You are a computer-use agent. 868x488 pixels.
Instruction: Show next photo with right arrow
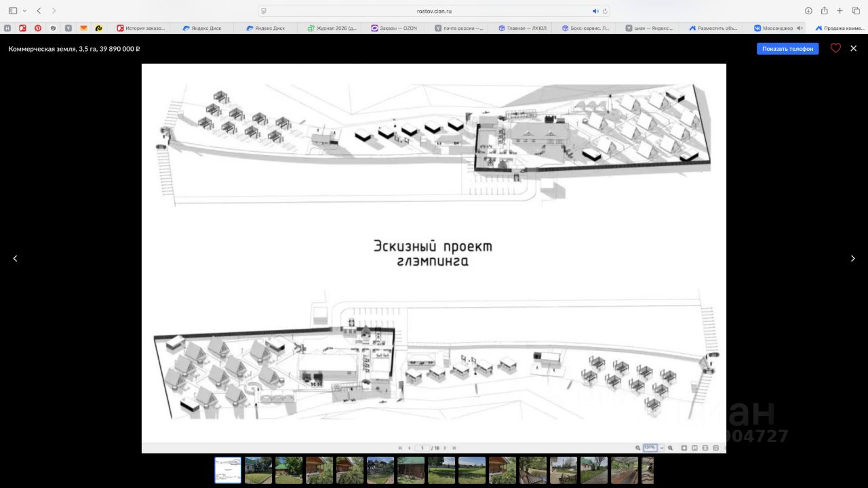click(852, 258)
